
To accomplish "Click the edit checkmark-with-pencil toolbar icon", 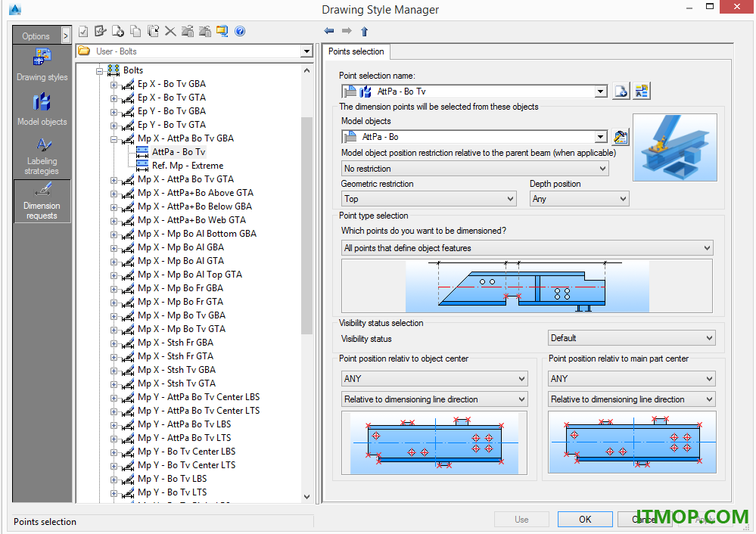I will tap(101, 31).
